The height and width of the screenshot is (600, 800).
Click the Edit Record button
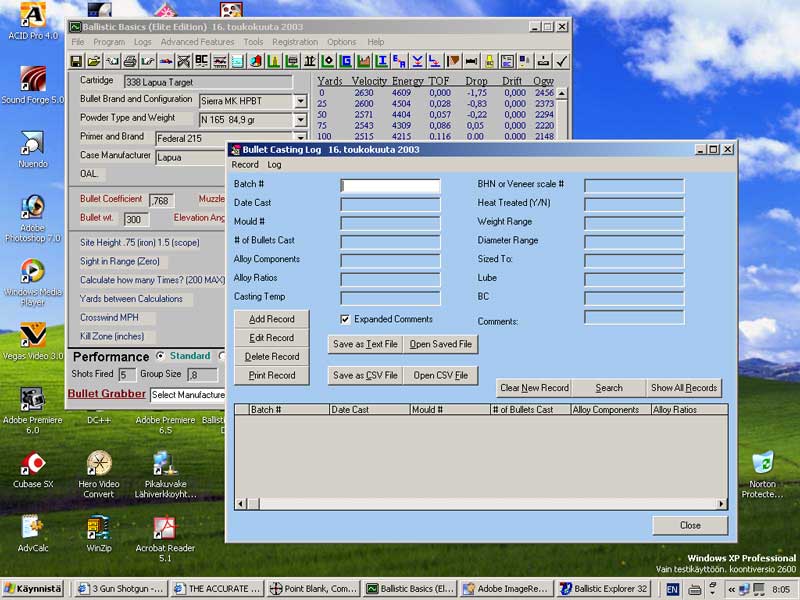(x=271, y=338)
